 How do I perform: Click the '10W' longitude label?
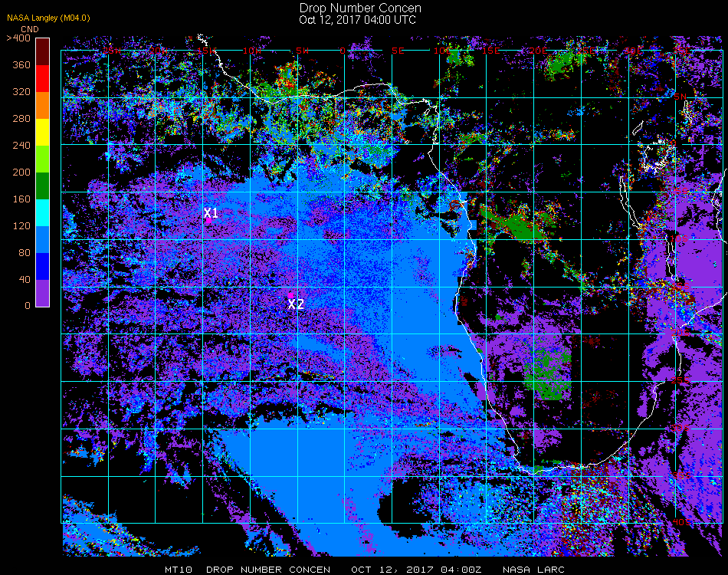coord(252,51)
